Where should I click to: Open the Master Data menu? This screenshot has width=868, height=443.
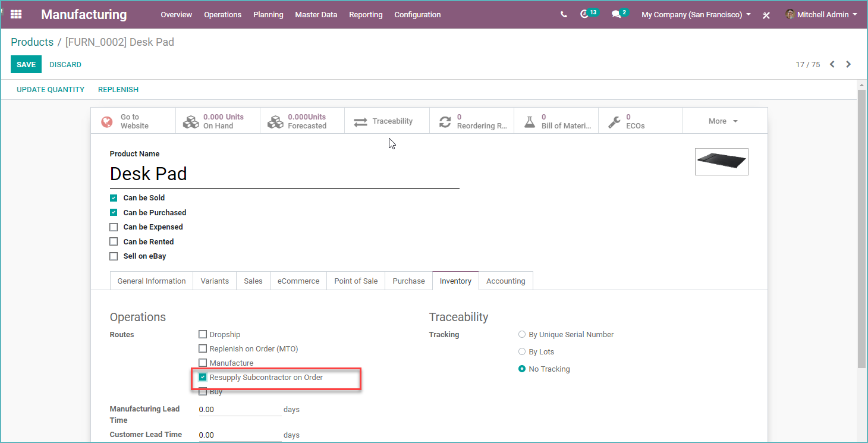tap(316, 14)
